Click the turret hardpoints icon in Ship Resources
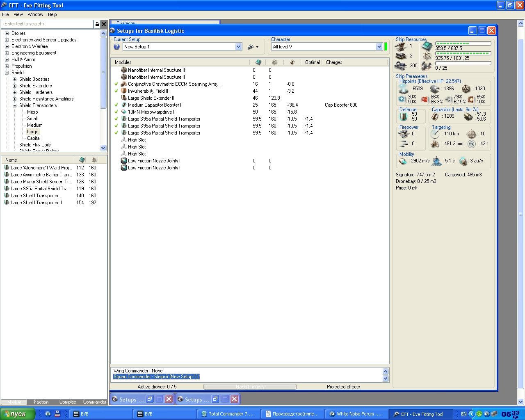The width and height of the screenshot is (525, 420). coord(400,46)
